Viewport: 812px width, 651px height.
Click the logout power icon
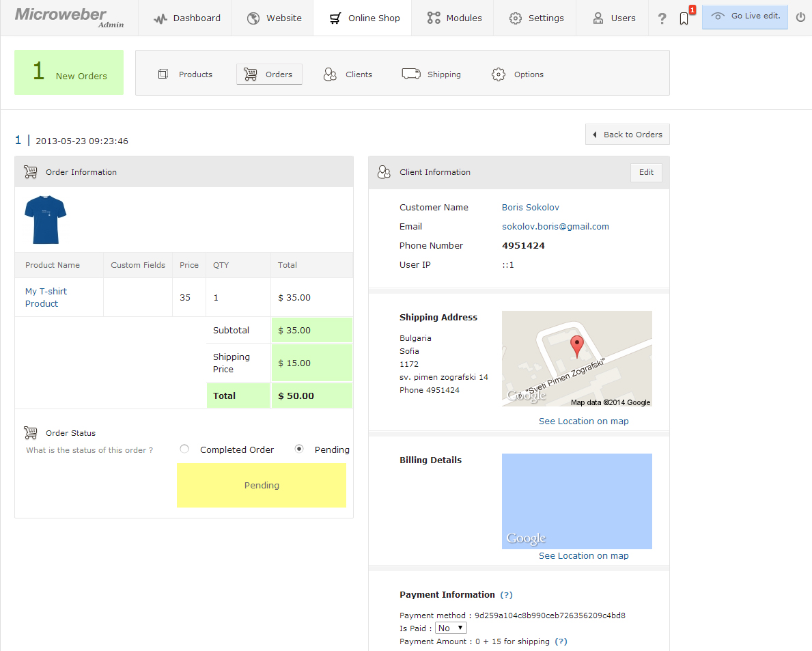800,16
